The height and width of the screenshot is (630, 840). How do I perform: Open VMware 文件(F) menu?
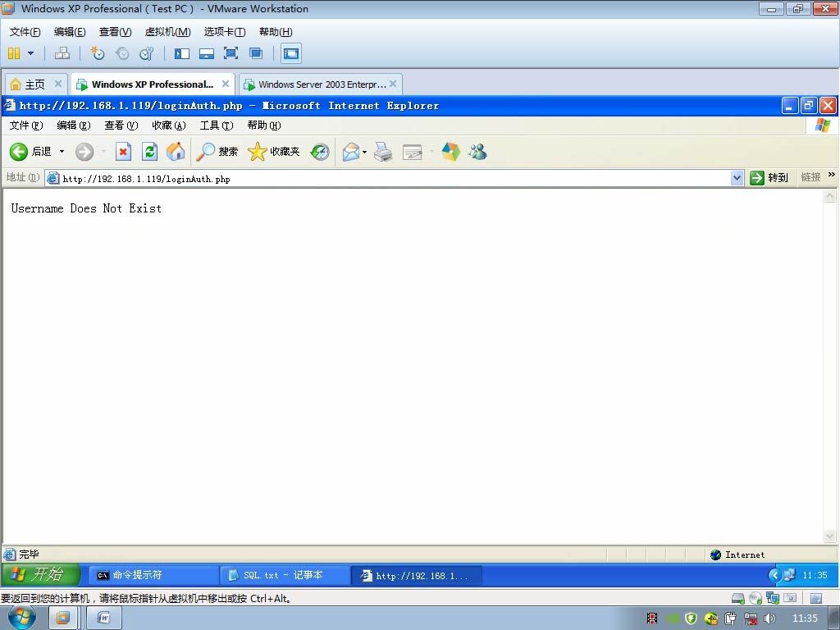25,32
